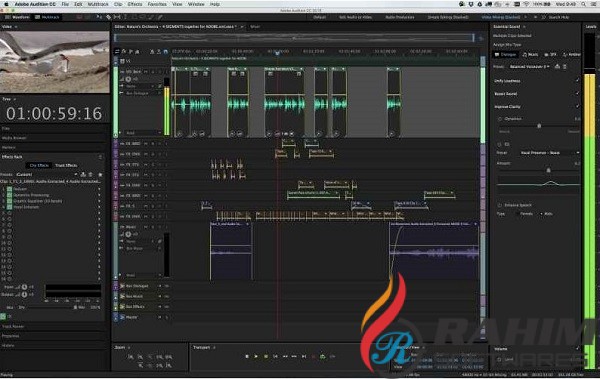Select the Male radio button
This screenshot has height=379, width=600.
(x=541, y=214)
